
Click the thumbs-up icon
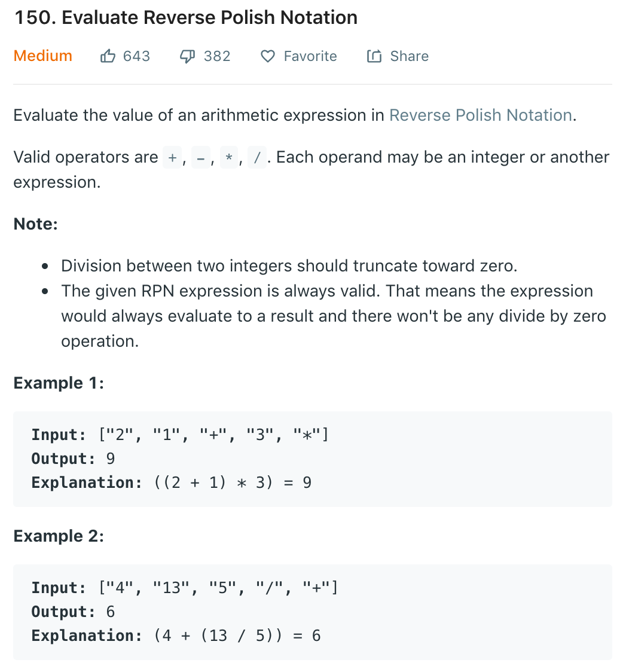(108, 56)
